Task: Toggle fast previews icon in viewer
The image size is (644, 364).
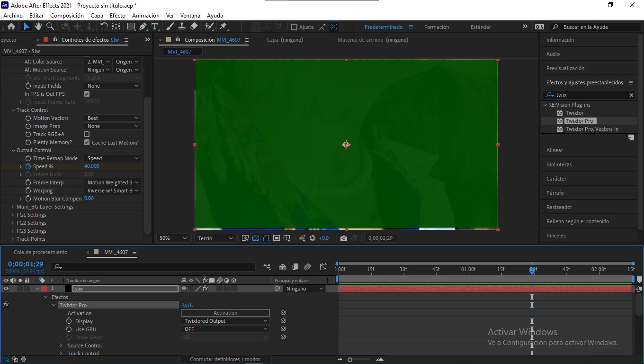Action: 245,238
